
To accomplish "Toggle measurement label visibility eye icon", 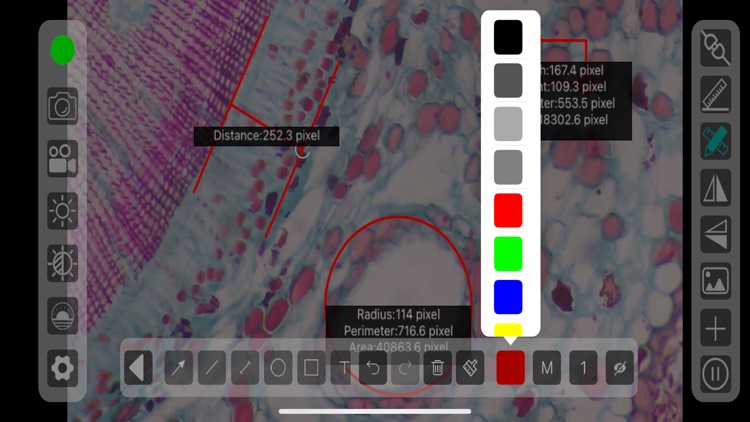I will click(x=619, y=367).
